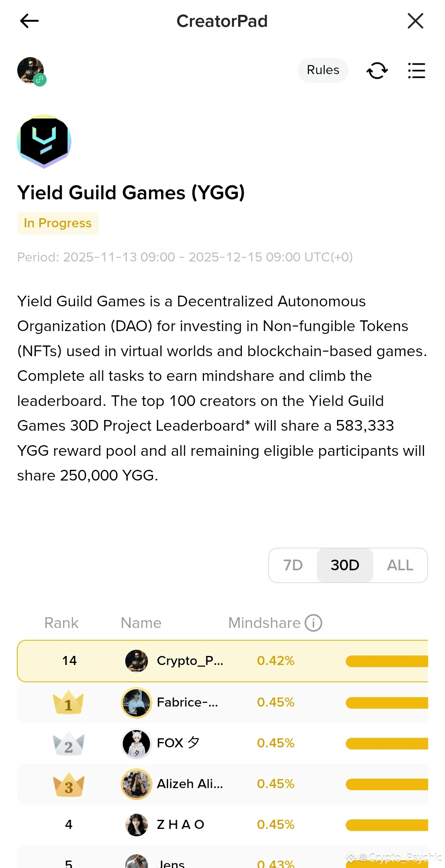The image size is (445, 868).
Task: Switch to the 7D leaderboard tab
Action: (x=293, y=565)
